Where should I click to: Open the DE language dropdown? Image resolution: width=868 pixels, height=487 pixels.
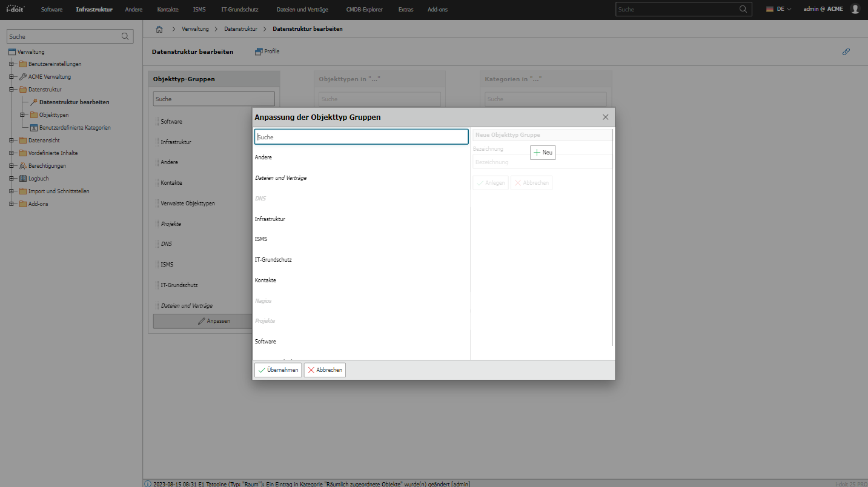click(x=779, y=9)
